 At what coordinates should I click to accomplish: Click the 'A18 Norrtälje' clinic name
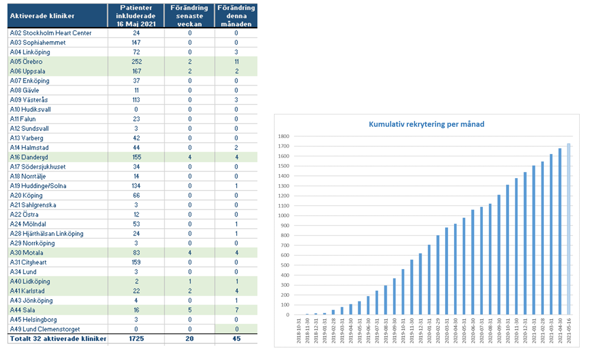[x=28, y=176]
